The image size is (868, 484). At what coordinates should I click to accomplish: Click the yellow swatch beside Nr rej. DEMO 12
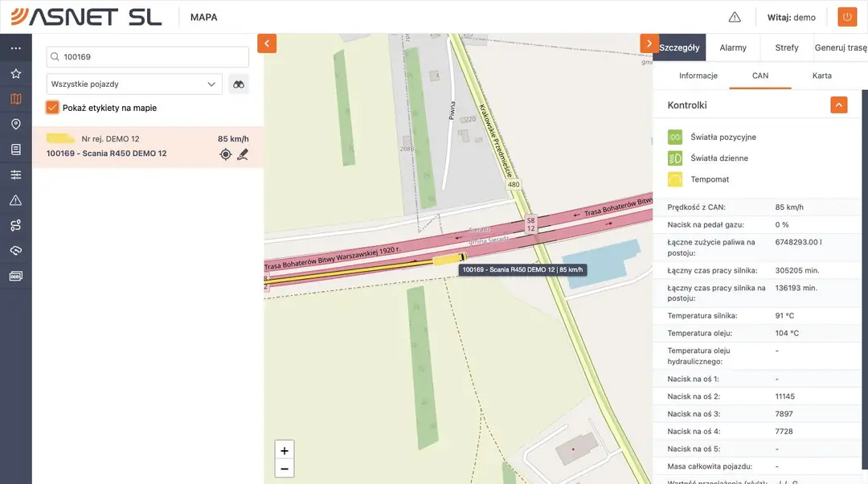click(60, 138)
